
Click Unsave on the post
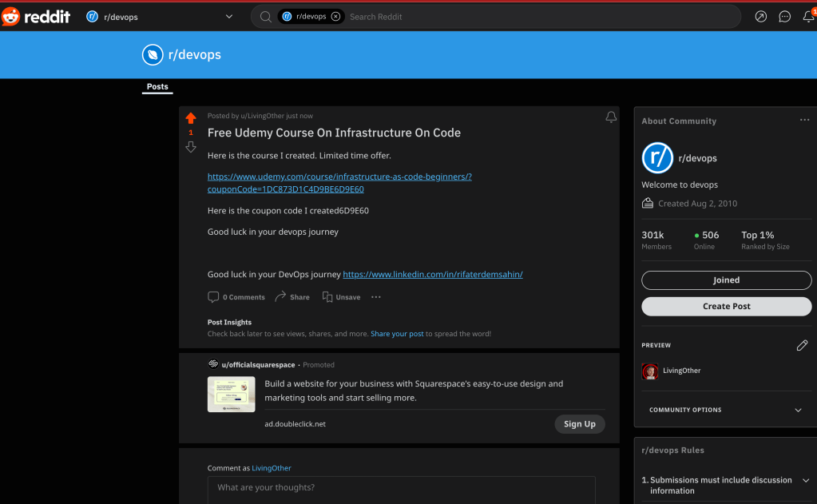[341, 297]
